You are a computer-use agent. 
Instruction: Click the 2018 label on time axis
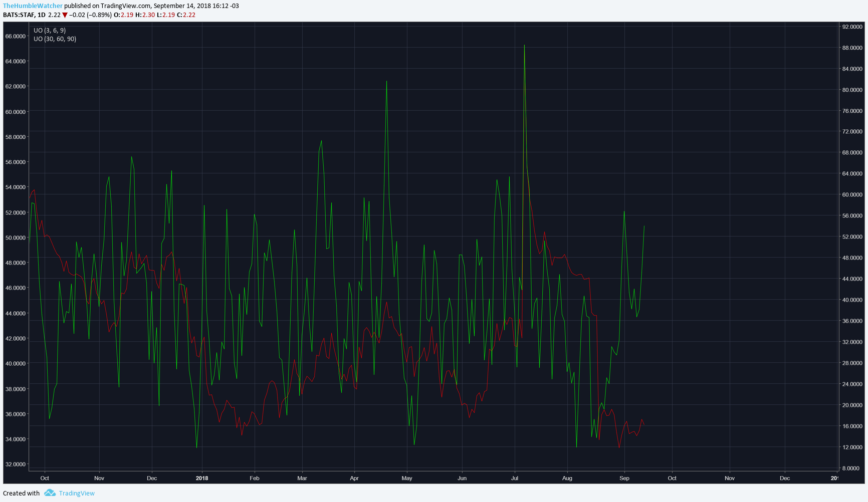pos(202,478)
